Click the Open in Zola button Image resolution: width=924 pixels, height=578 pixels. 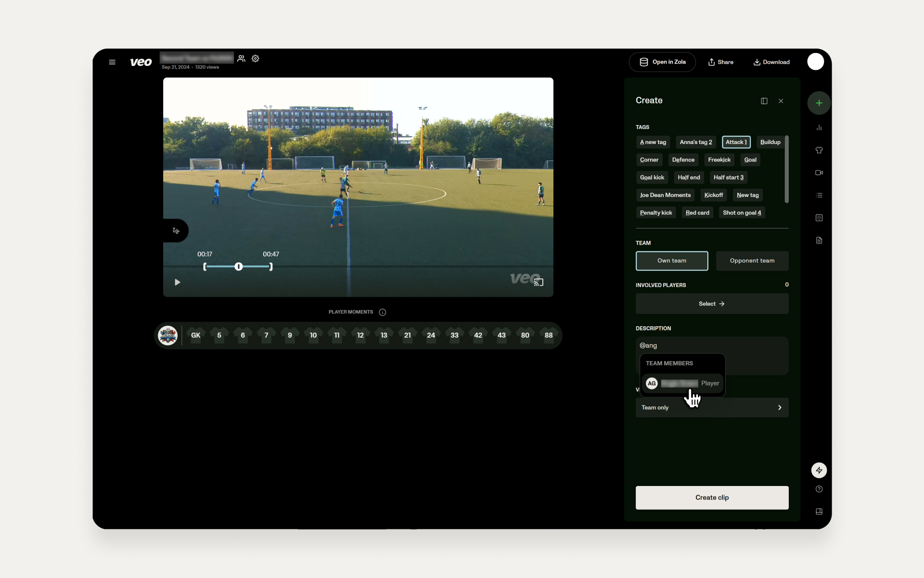point(662,62)
